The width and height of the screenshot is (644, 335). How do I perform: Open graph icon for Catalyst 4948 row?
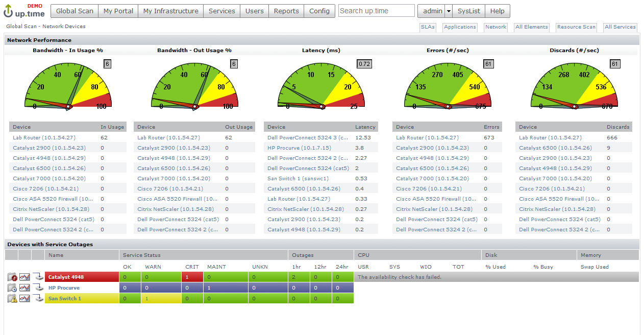click(24, 277)
